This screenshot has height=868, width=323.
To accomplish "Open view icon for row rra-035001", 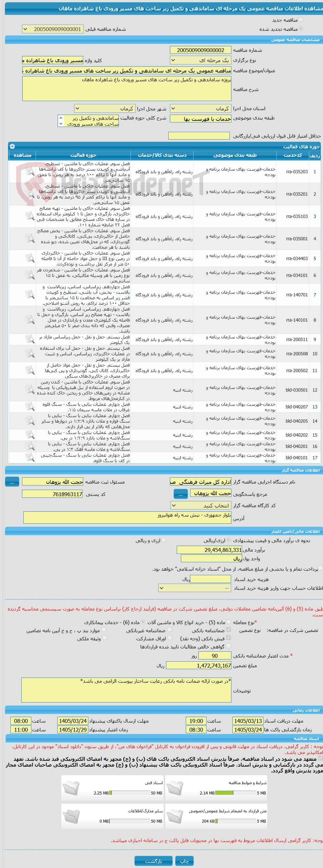I will 30,239.
